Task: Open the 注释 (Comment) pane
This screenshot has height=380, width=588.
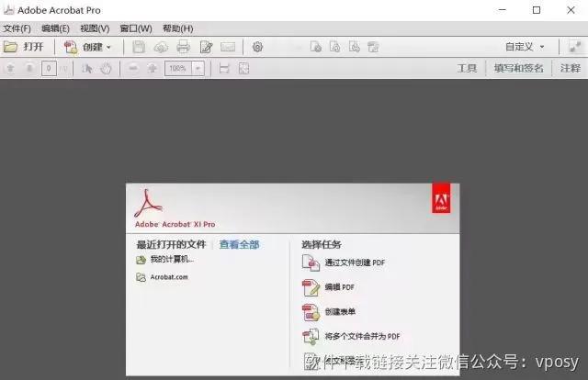Action: pos(571,68)
